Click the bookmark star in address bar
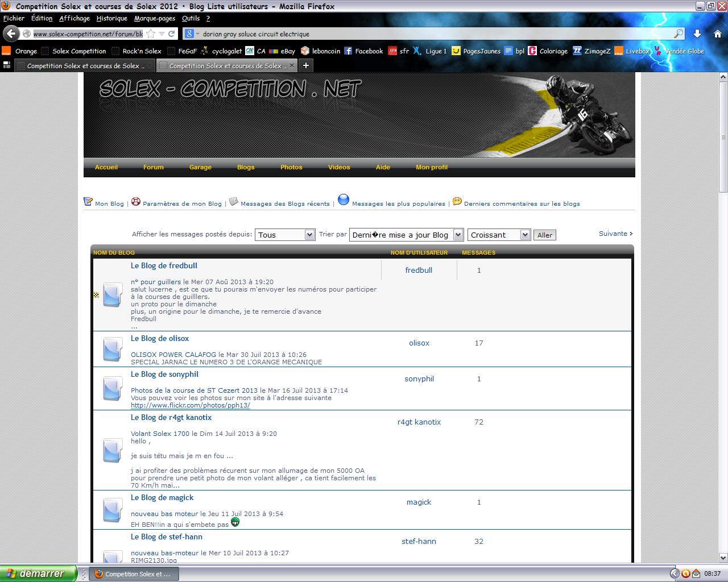Screen dimensions: 728x582 (151, 34)
